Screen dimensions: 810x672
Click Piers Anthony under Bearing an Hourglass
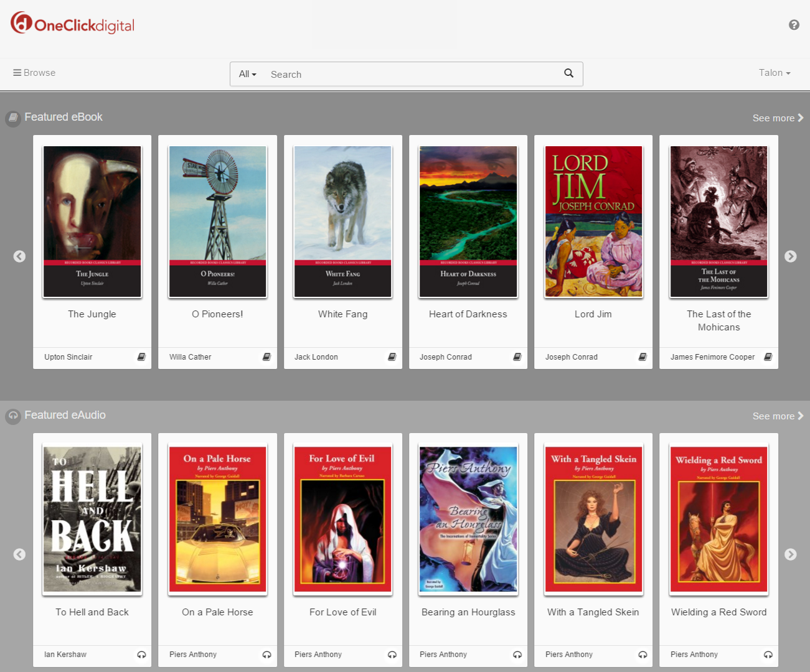(443, 655)
